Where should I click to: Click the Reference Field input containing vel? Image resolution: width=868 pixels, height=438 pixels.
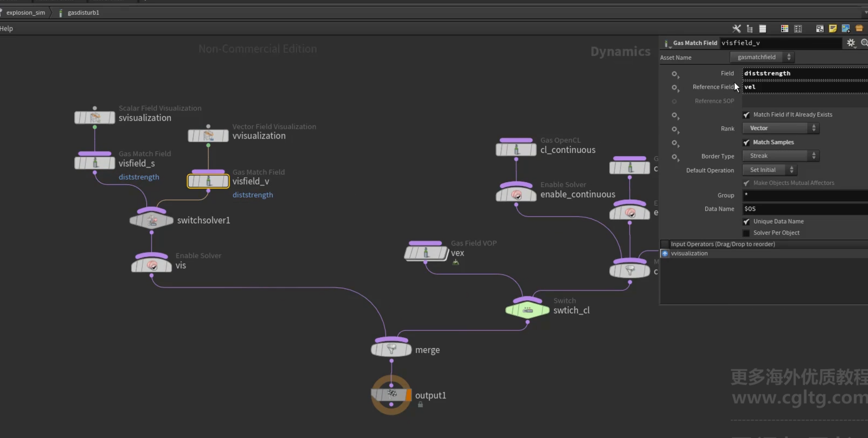(x=805, y=87)
